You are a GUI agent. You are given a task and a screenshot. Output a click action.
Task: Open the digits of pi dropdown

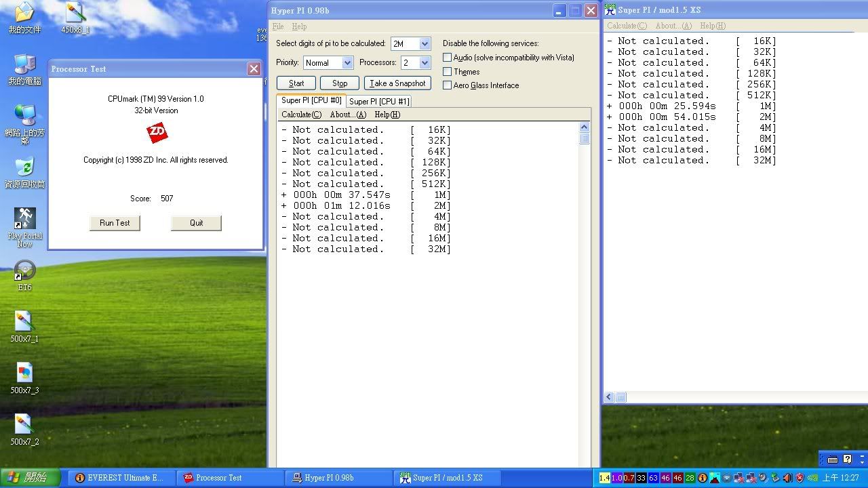[x=425, y=43]
